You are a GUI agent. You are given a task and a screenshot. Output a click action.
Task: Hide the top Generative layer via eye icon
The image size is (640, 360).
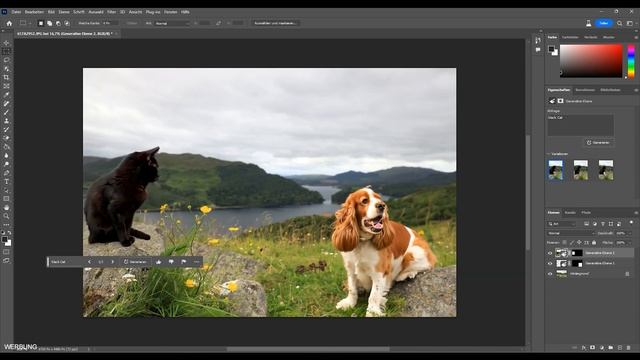(550, 253)
